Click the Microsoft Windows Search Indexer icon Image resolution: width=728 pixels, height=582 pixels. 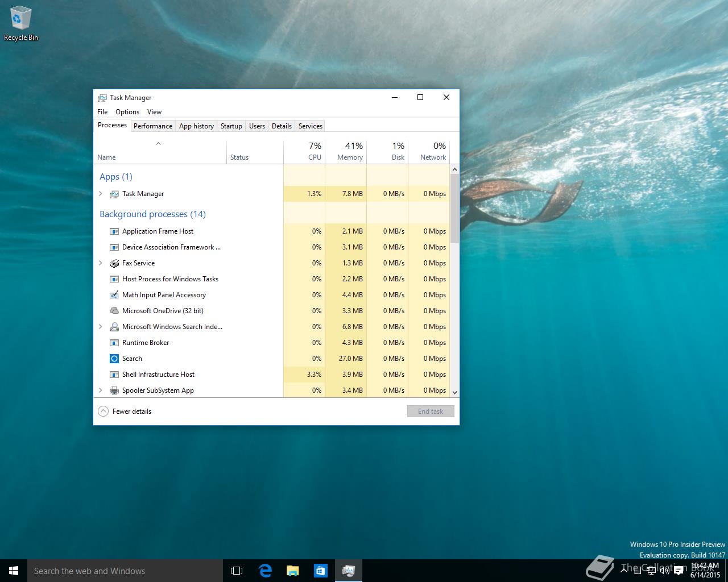[x=114, y=327]
